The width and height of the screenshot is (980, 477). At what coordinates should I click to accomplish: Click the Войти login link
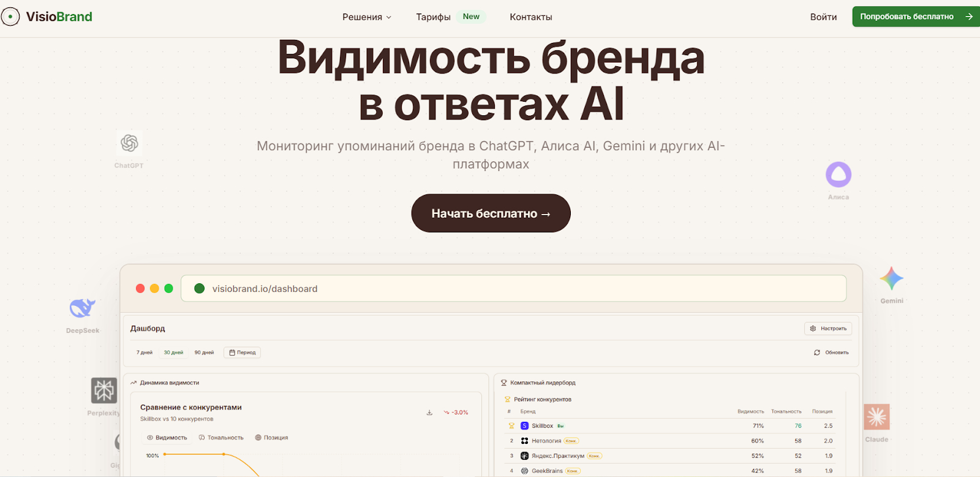[823, 17]
